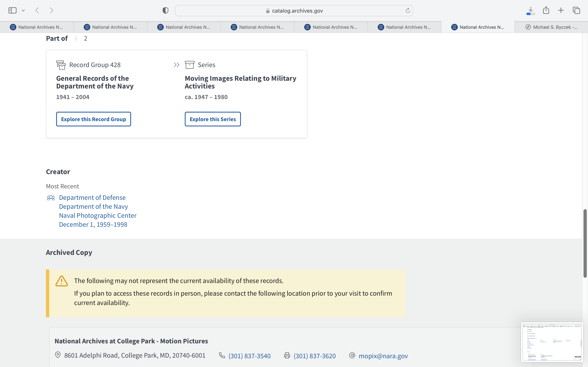Open a new tab with the plus icon
The width and height of the screenshot is (588, 367).
(x=561, y=10)
